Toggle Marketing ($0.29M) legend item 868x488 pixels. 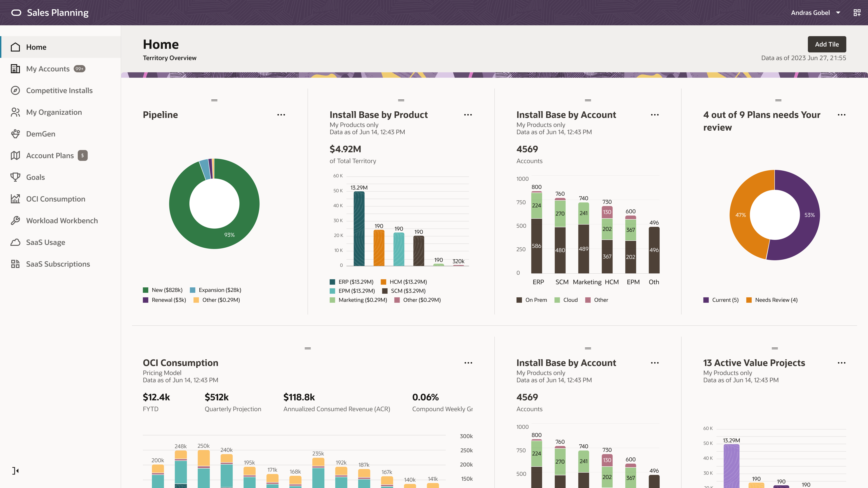358,300
